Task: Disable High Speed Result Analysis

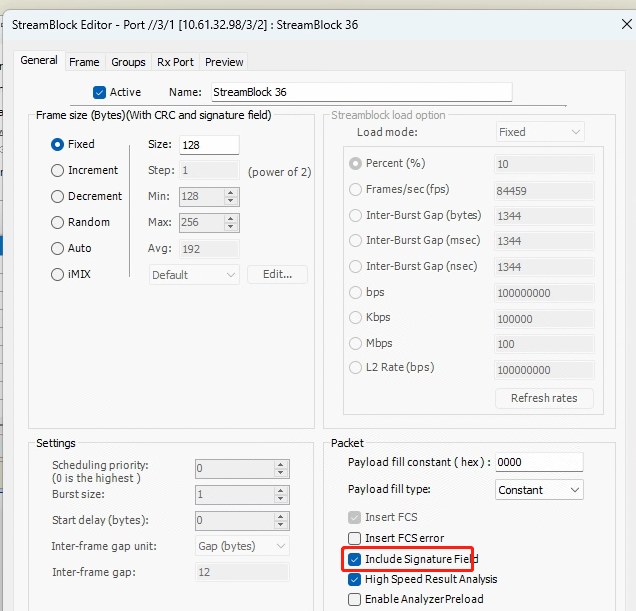Action: point(355,579)
